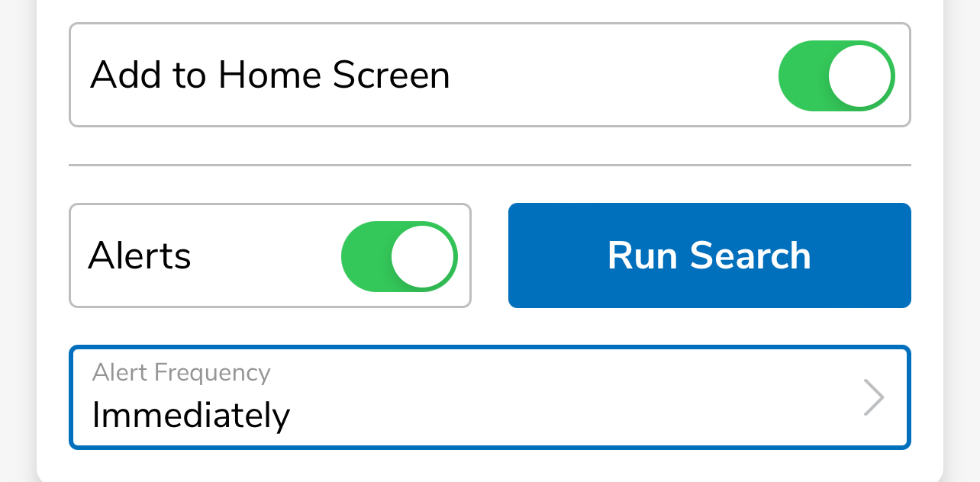980x482 pixels.
Task: Open the Alert Frequency dropdown
Action: pyautogui.click(x=490, y=397)
